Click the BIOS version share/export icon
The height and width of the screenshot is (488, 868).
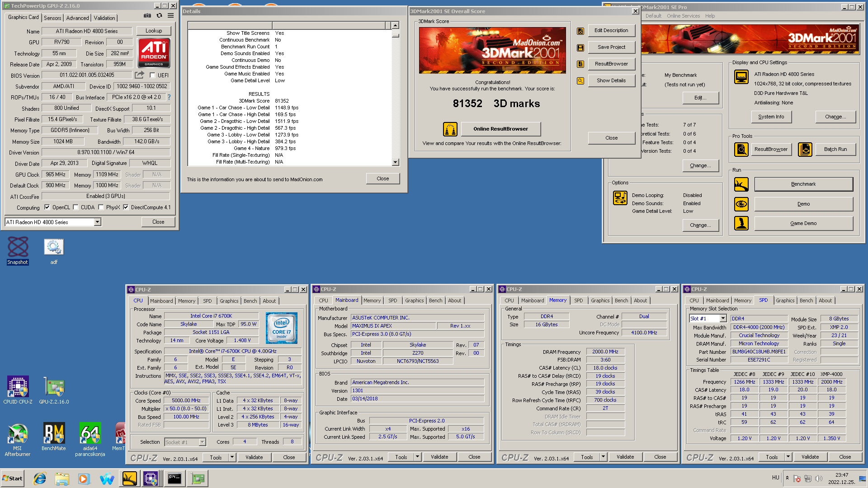click(139, 75)
